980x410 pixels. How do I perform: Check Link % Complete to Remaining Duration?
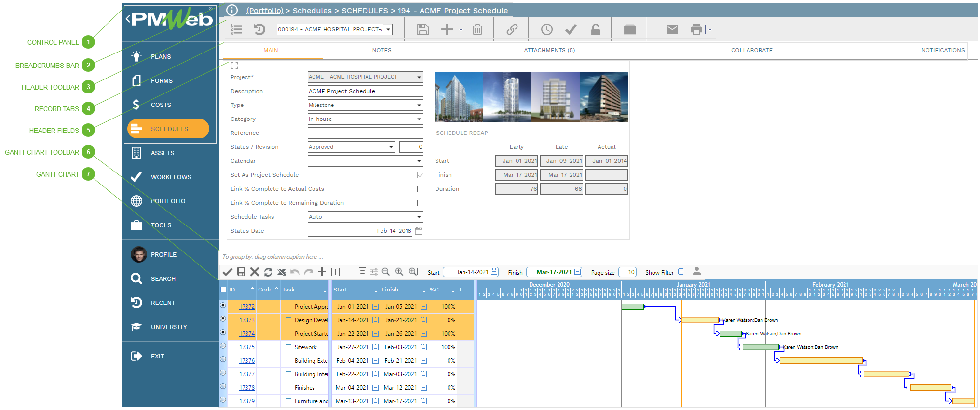420,203
